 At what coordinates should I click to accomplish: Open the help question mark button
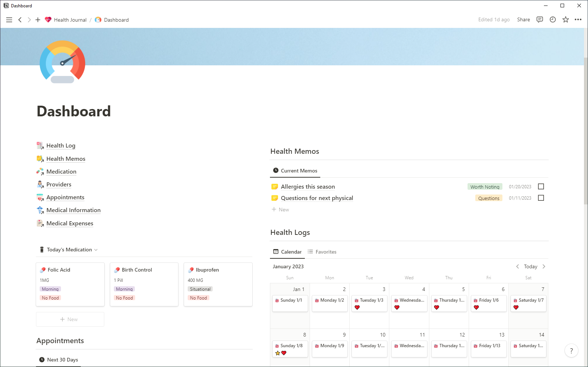tap(571, 351)
